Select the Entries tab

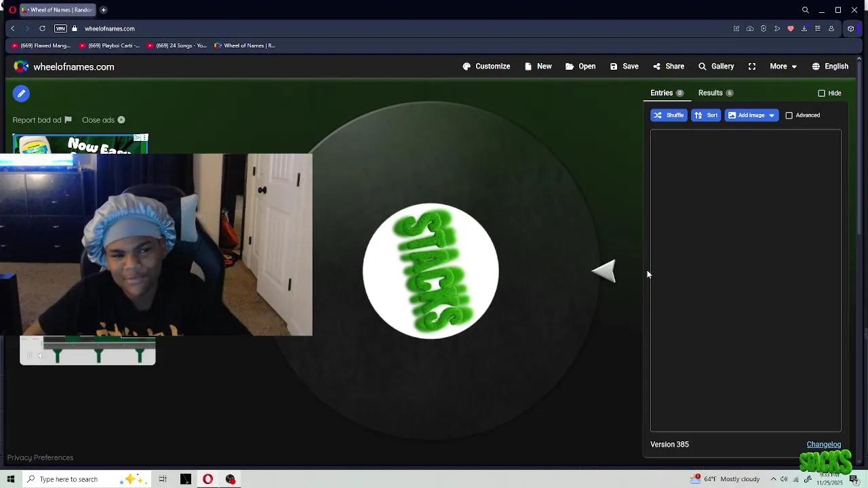point(662,93)
